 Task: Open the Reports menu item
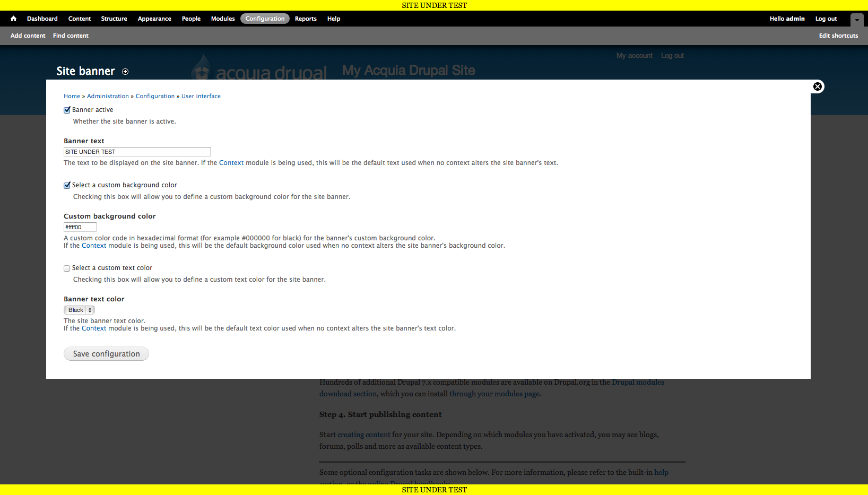[x=306, y=19]
